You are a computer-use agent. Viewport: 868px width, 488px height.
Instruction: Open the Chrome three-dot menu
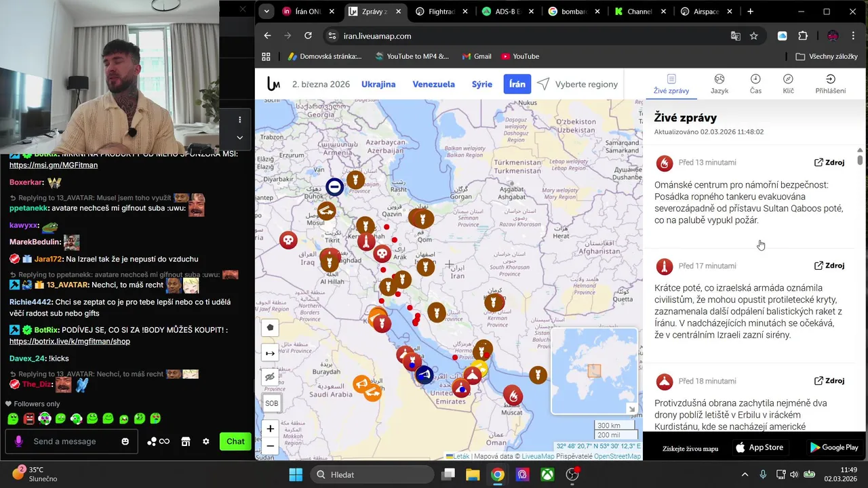[x=852, y=36]
